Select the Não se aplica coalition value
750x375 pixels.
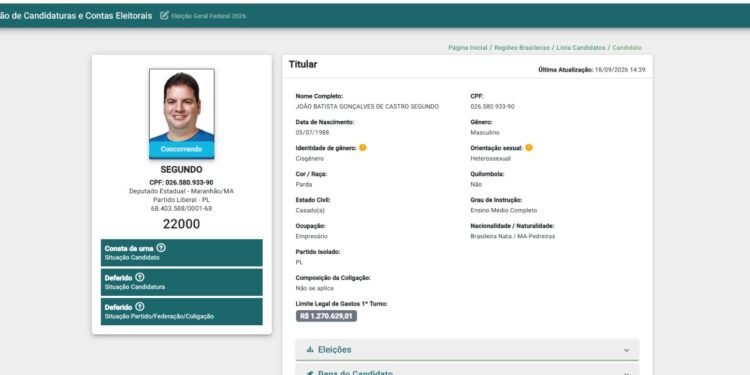pyautogui.click(x=315, y=288)
